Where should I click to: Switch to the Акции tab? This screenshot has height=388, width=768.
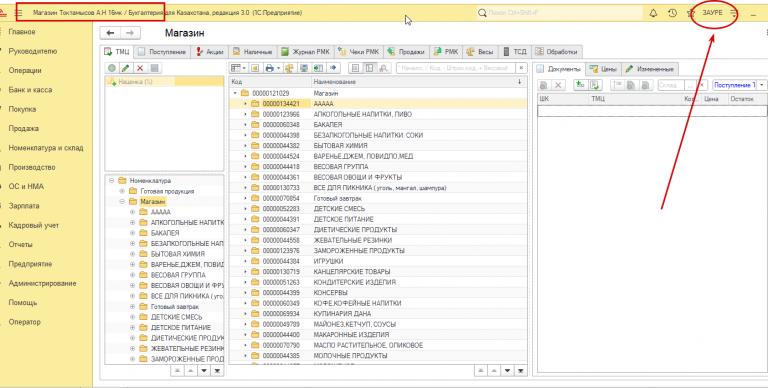(x=210, y=51)
